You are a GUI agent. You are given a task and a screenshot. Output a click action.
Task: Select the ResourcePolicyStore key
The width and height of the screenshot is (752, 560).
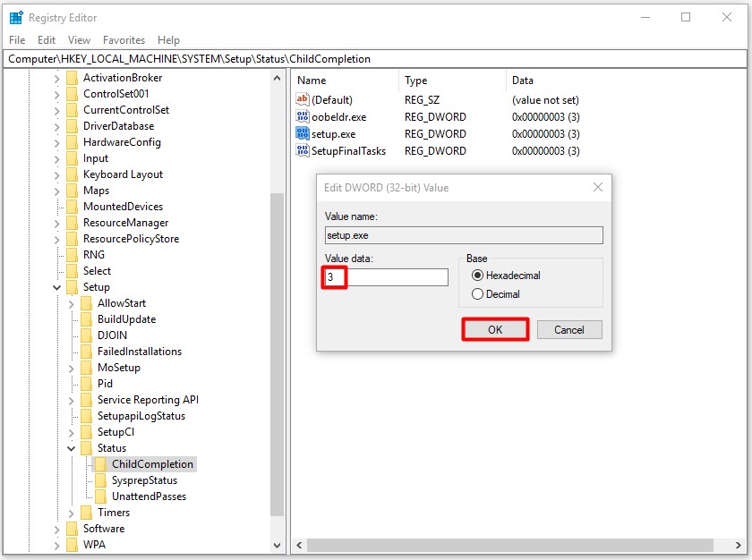pos(131,239)
